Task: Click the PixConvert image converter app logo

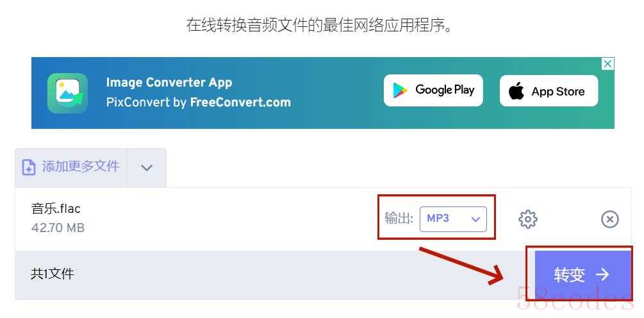Action: coord(67,93)
